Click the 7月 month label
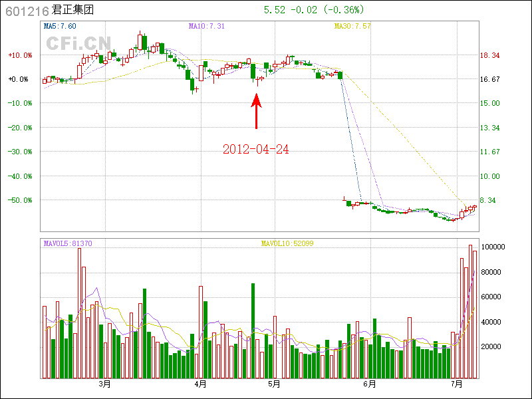Viewport: 532px width, 399px height. tap(457, 384)
